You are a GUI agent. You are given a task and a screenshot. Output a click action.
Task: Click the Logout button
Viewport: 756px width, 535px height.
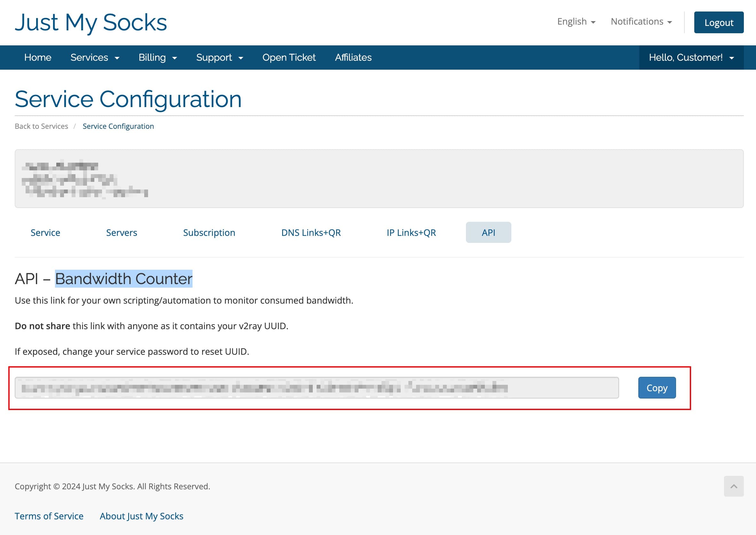[x=719, y=22]
